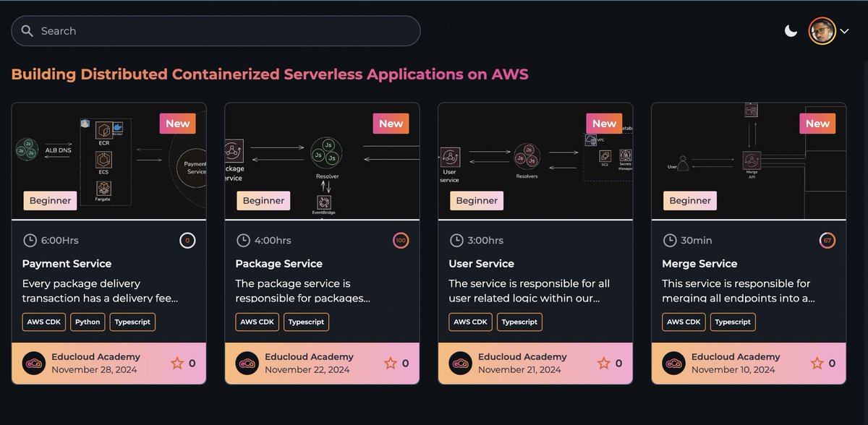Open the Payment Service course title
This screenshot has width=868, height=425.
67,264
